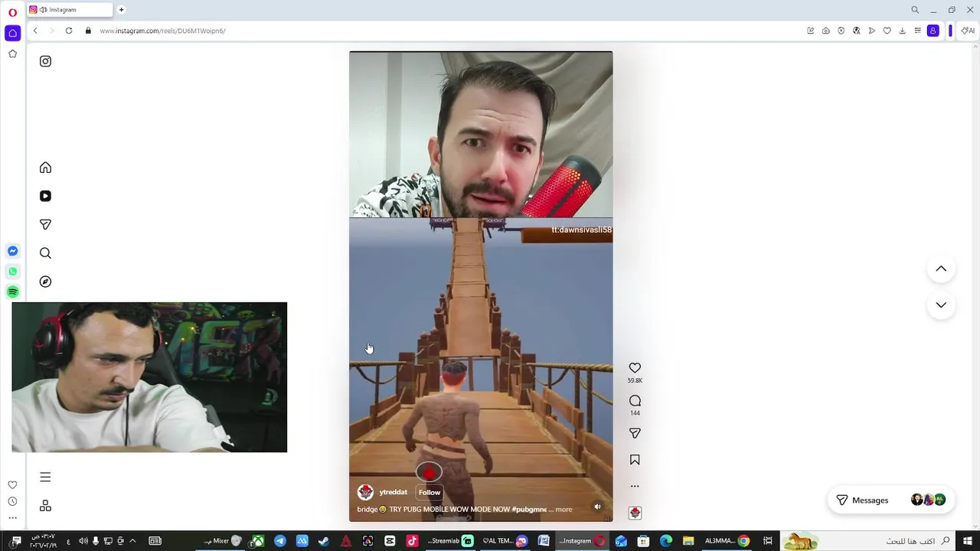This screenshot has height=551, width=980.
Task: Open Instagram hamburger More menu
Action: click(45, 477)
